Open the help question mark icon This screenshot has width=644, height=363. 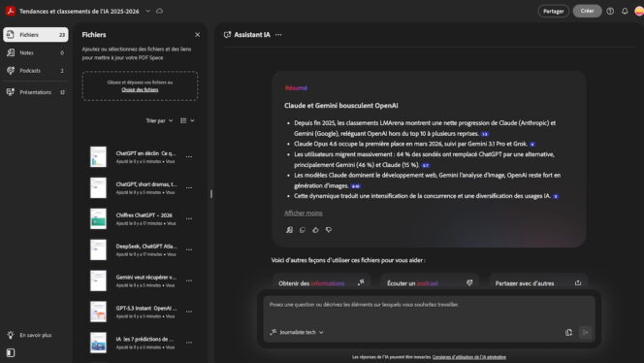click(610, 11)
